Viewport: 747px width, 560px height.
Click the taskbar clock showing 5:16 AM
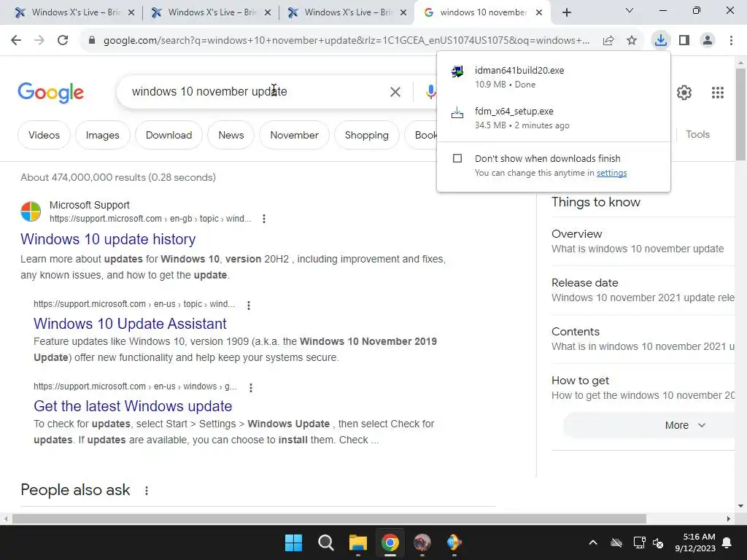[695, 542]
